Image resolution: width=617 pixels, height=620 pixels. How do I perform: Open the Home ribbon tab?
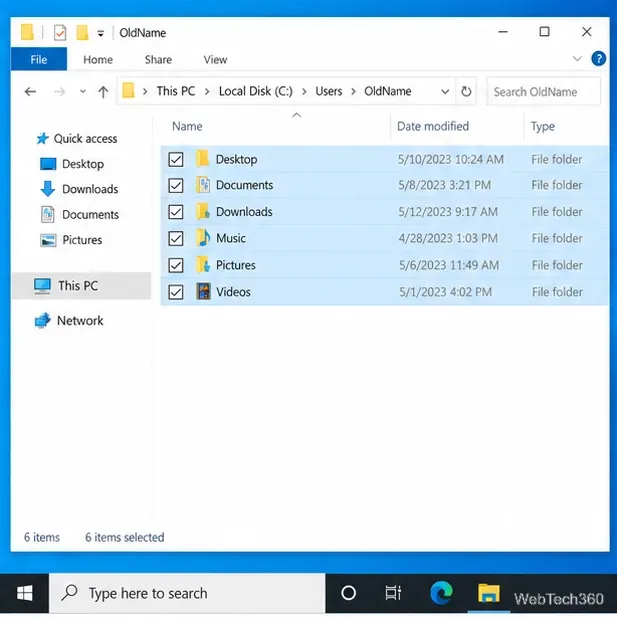click(98, 59)
